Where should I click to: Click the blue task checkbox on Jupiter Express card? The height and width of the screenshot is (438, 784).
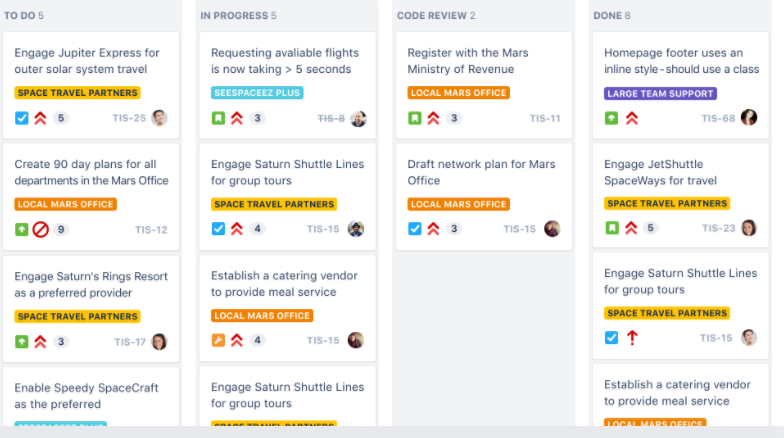[x=22, y=118]
